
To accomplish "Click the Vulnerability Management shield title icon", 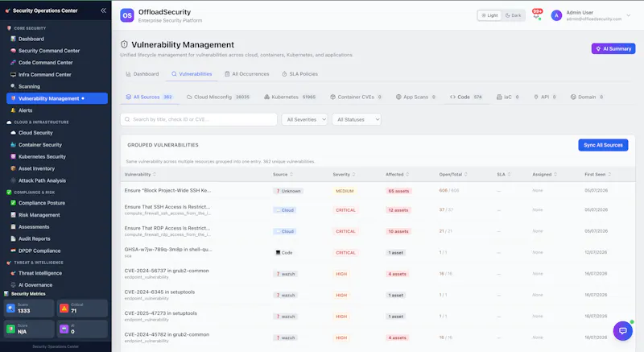I will point(124,44).
